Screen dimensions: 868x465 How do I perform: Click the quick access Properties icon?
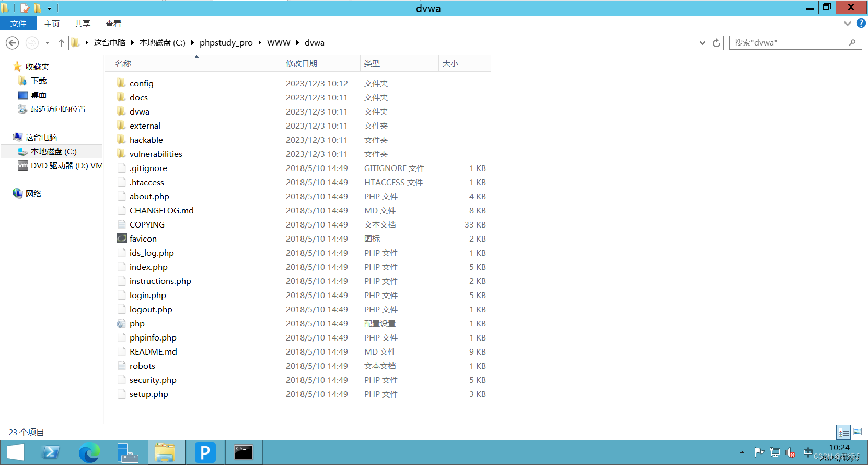[24, 8]
